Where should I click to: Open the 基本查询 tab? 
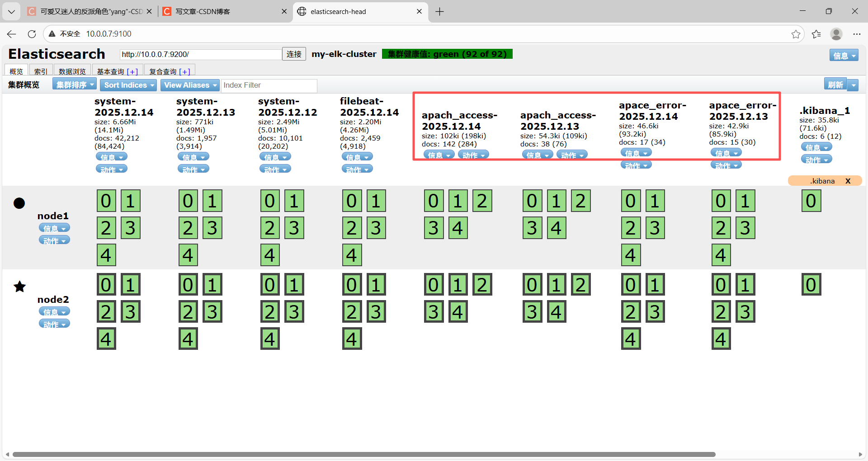tap(118, 71)
